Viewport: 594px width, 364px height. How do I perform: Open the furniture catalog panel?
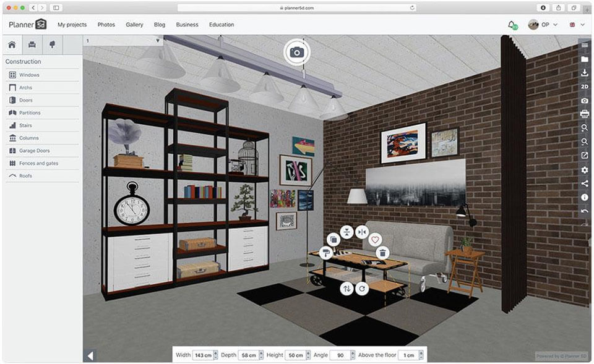coord(32,44)
